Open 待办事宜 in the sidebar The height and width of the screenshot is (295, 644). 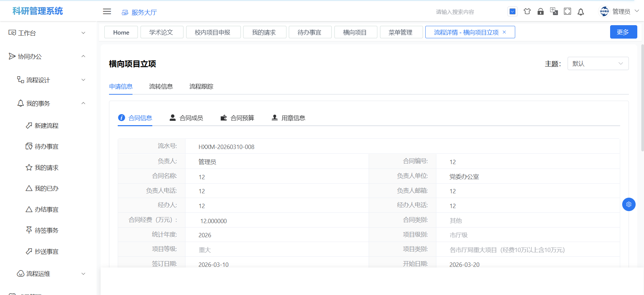[x=46, y=146]
